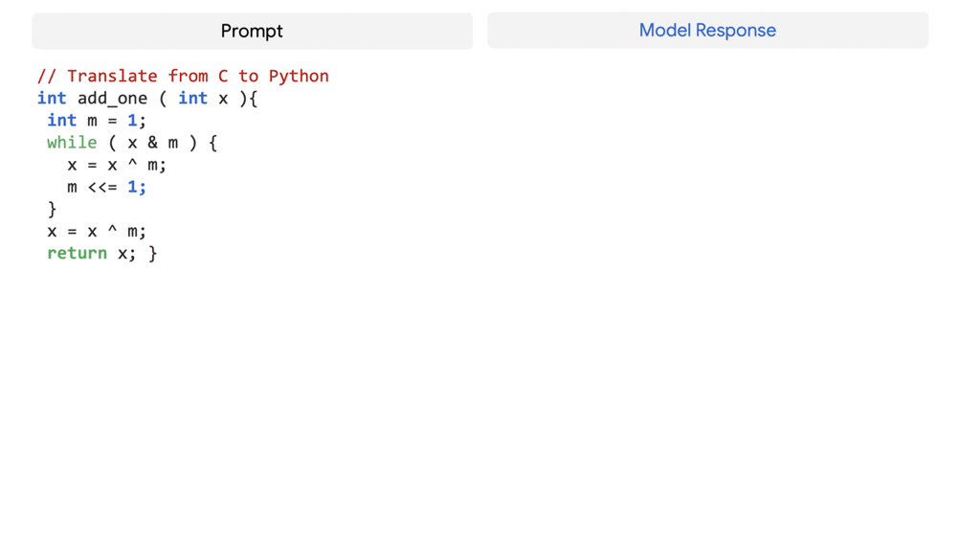Click the m <<= 1 shift statement
The width and height of the screenshot is (980, 544).
point(106,187)
